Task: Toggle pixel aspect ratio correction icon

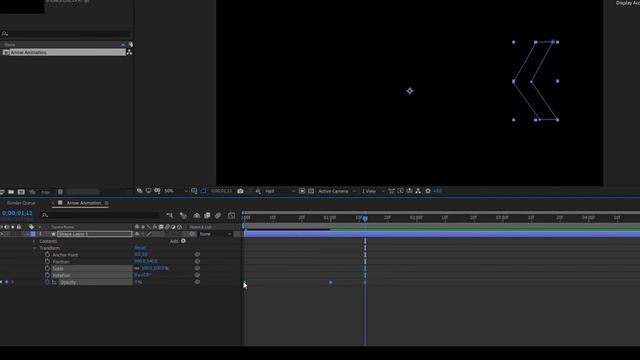Action: 392,191
